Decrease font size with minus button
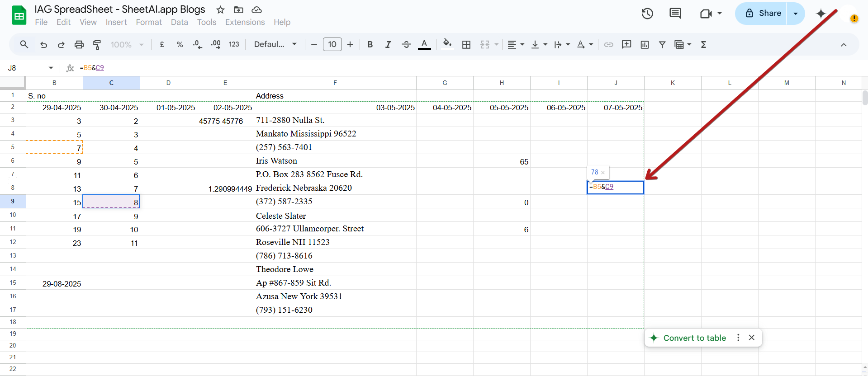The width and height of the screenshot is (868, 376). tap(314, 44)
